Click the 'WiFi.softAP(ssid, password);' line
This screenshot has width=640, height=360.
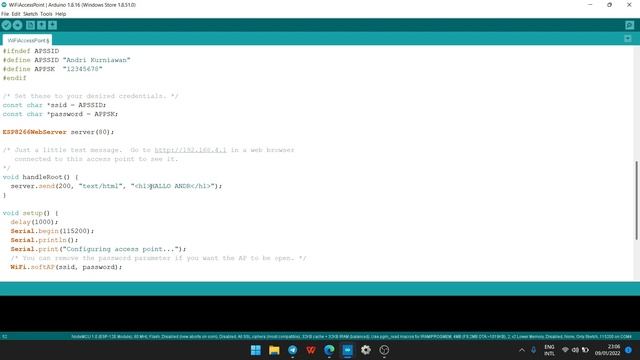pos(66,267)
